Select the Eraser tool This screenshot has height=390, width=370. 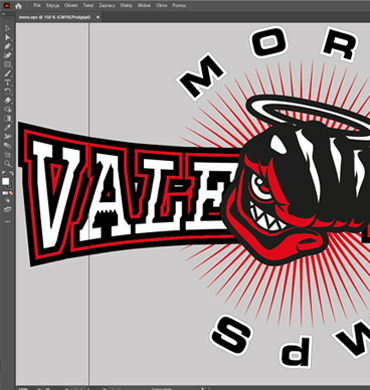tap(7, 100)
